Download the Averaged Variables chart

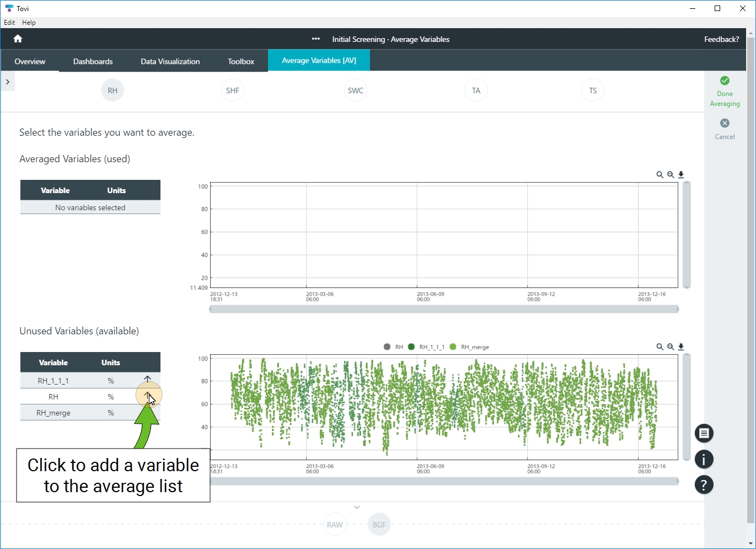(x=681, y=175)
